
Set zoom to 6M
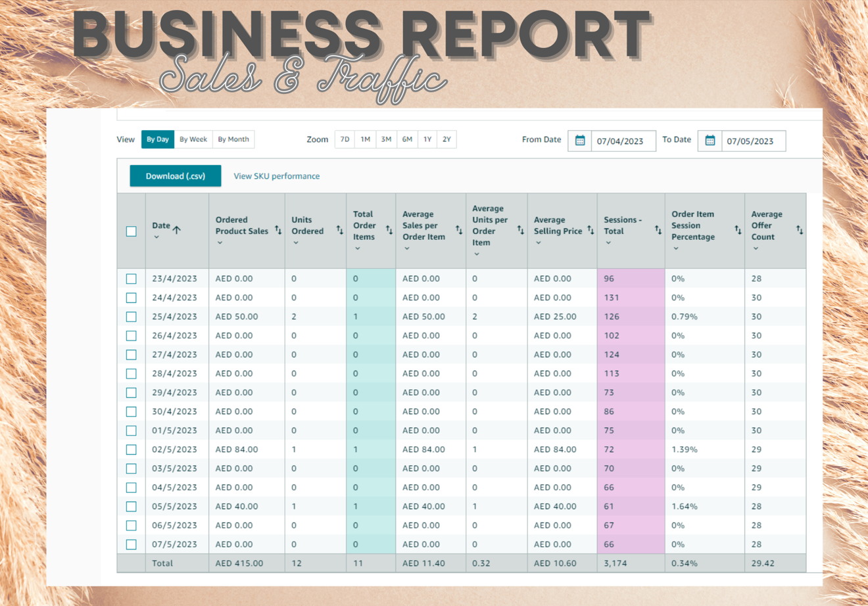point(407,139)
